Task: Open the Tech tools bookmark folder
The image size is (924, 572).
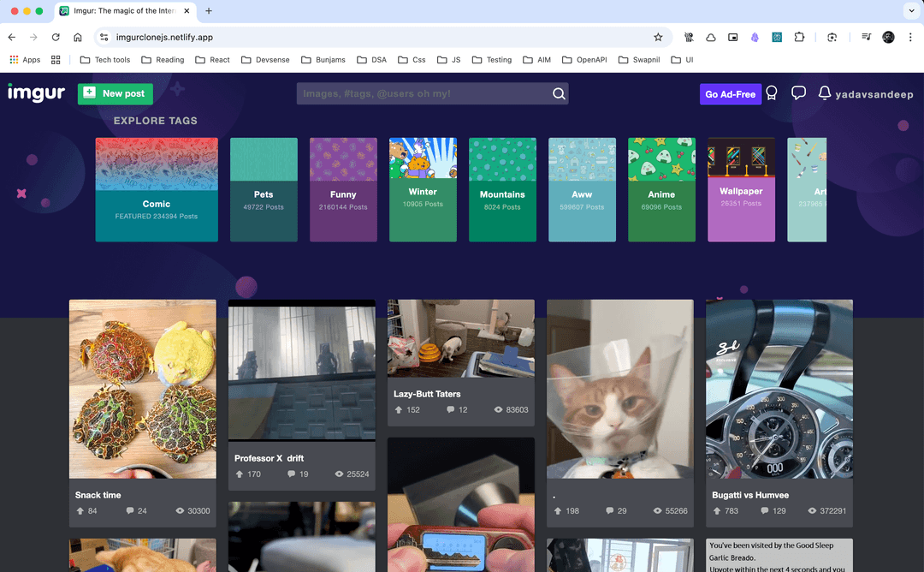Action: point(105,60)
